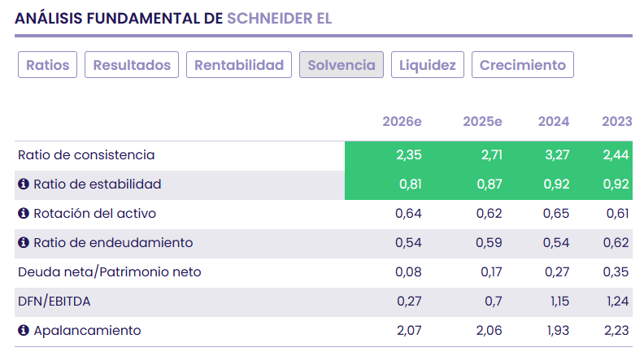This screenshot has width=644, height=356.
Task: Click the Deuda neta/Patrimonio neto label
Action: [109, 272]
